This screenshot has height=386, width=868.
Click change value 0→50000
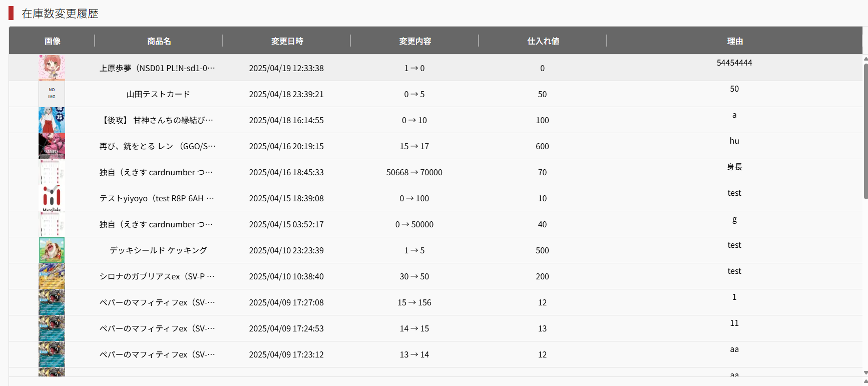coord(414,224)
